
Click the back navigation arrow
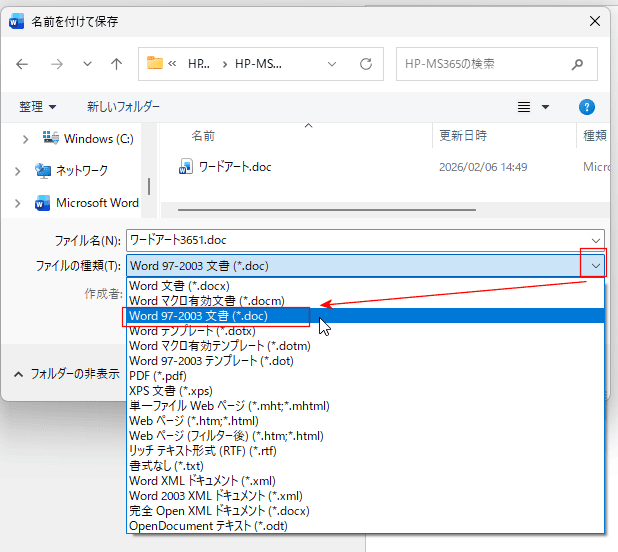(x=23, y=64)
